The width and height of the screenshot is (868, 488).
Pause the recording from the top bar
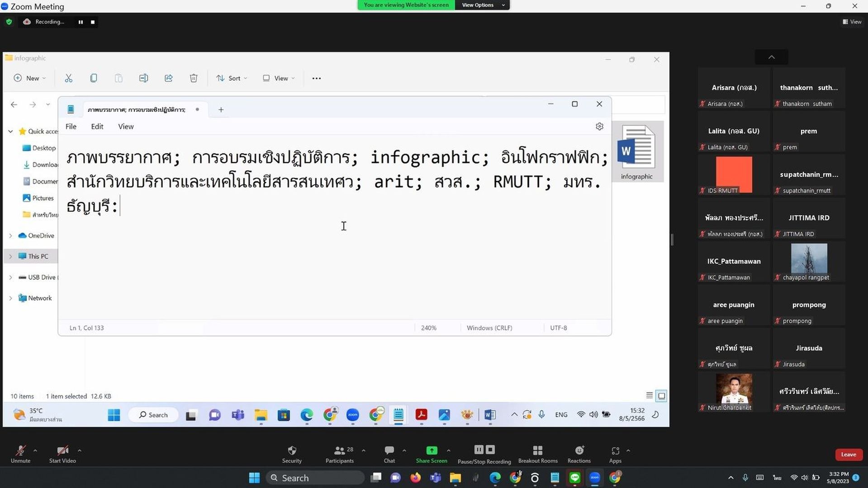pyautogui.click(x=81, y=22)
